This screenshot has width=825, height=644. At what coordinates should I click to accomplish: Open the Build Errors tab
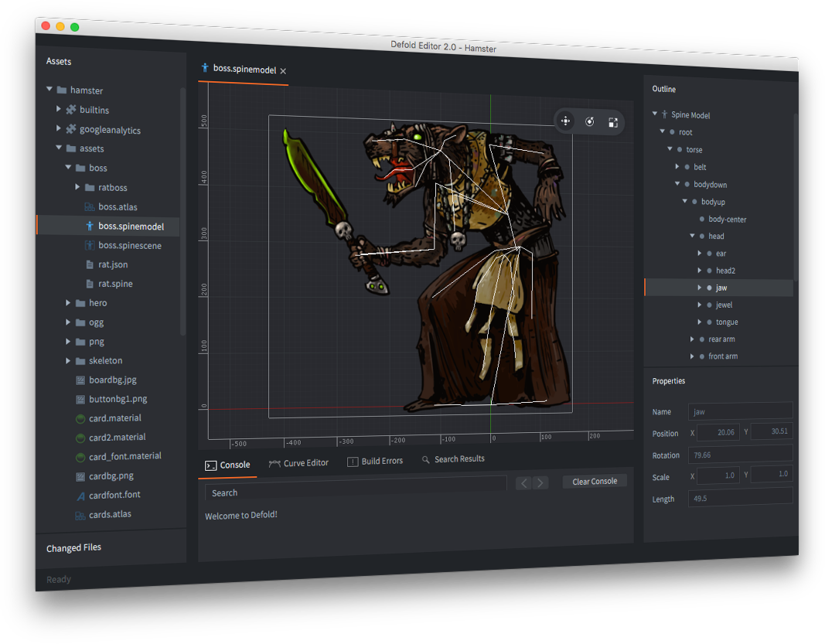[380, 461]
